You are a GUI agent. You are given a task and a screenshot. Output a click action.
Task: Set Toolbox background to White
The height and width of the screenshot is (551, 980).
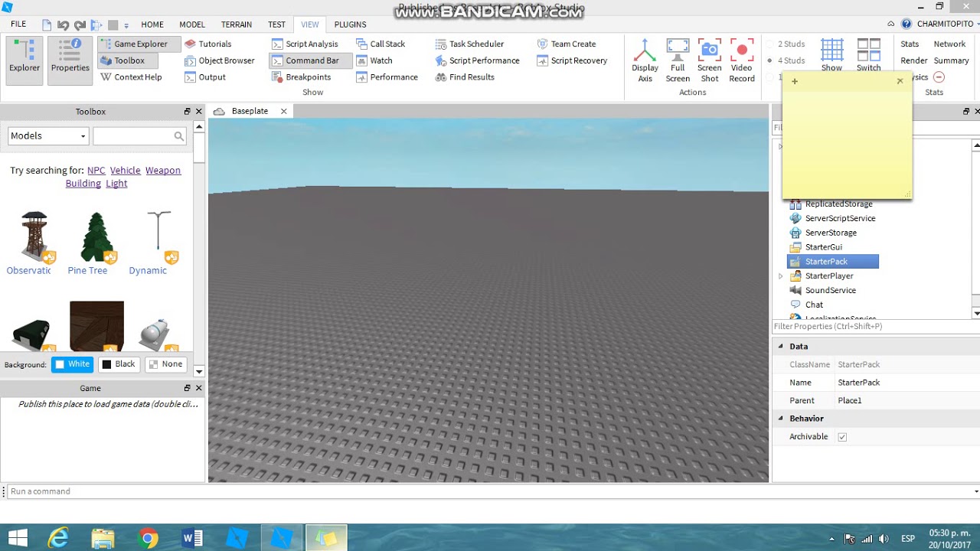tap(72, 364)
